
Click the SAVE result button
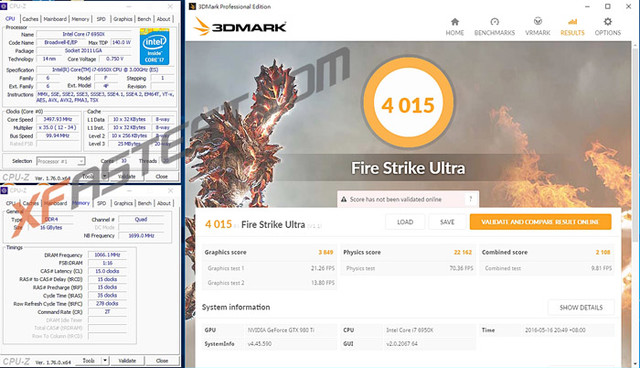[447, 222]
